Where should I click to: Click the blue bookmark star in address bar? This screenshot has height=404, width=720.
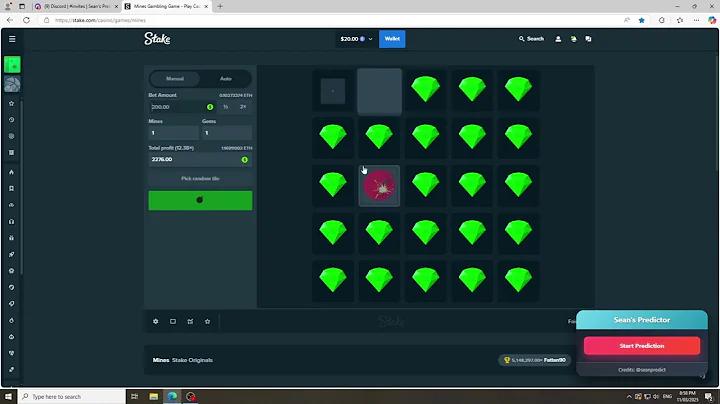[641, 20]
